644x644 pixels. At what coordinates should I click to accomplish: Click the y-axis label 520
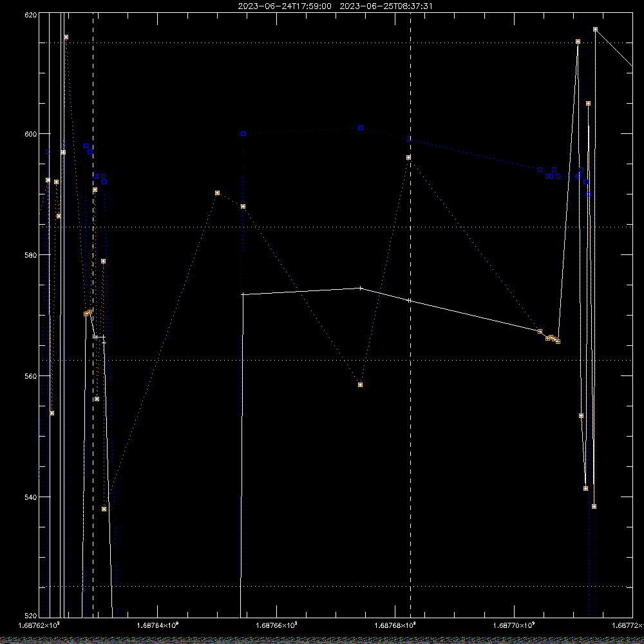[31, 616]
